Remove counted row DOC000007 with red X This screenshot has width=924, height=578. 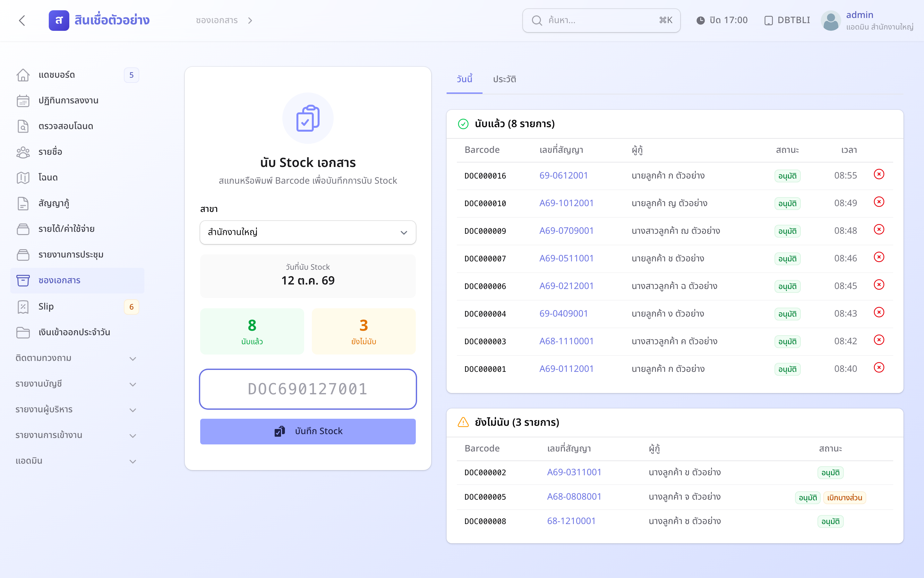[879, 257]
